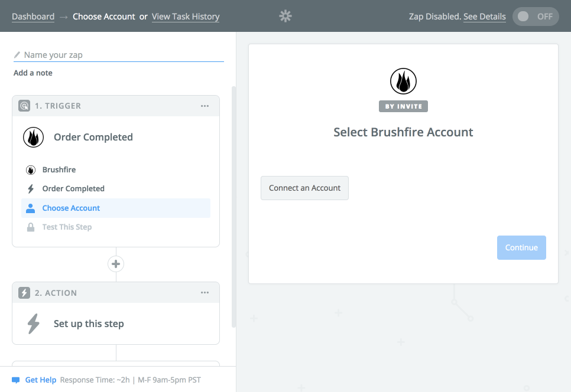Click the chat bubble icon by Get Help
This screenshot has width=571, height=392.
click(x=15, y=380)
